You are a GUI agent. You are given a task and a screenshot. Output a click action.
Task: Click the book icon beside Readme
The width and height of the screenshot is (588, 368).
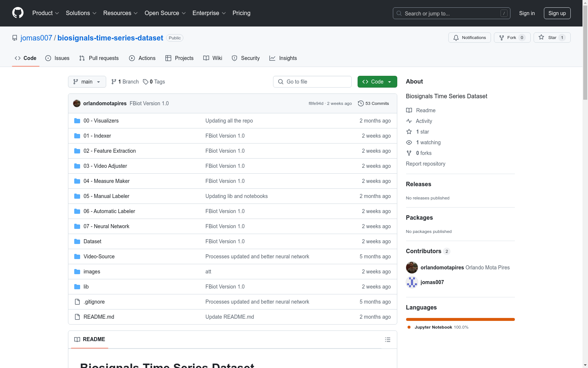click(409, 110)
